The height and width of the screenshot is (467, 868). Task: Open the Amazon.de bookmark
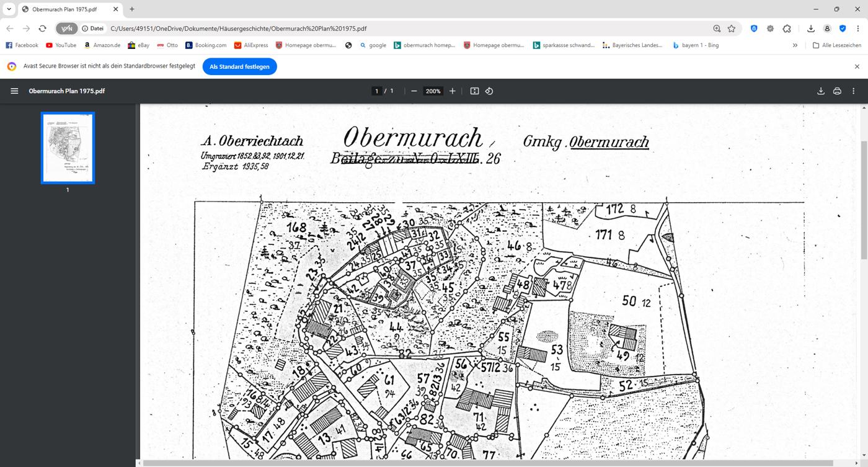[x=102, y=45]
